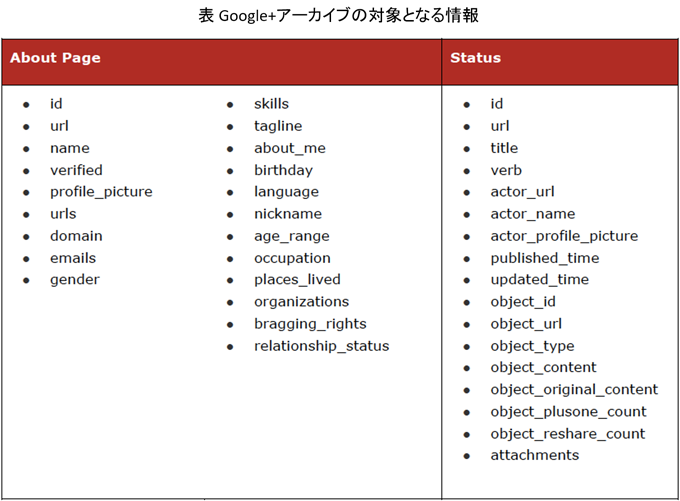Image resolution: width=680 pixels, height=501 pixels.
Task: Select the "attachments" entry
Action: coord(535,455)
